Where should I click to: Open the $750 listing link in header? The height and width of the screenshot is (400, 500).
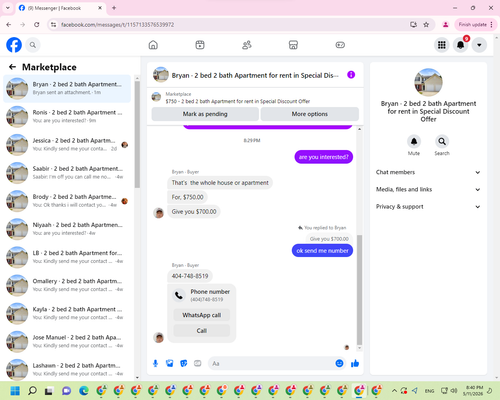(x=238, y=101)
